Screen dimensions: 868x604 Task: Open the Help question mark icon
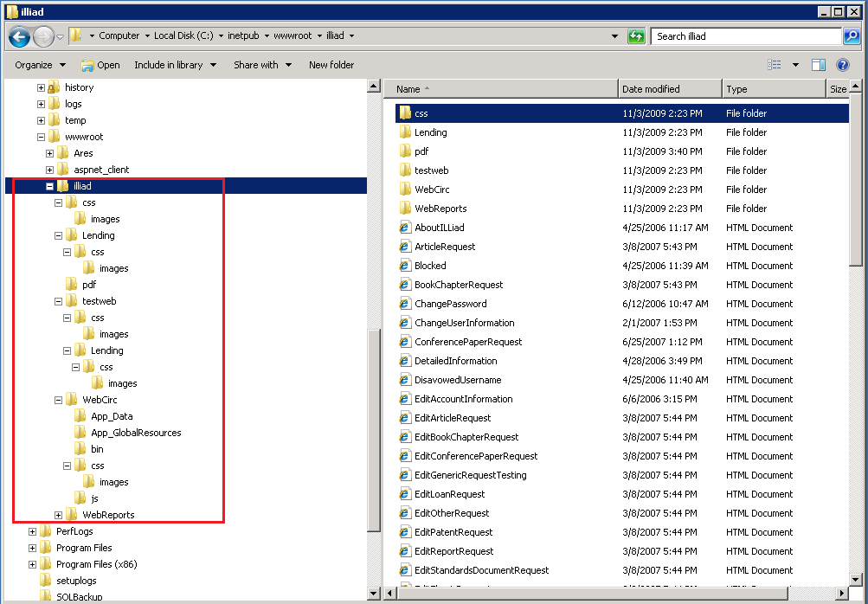pos(842,65)
